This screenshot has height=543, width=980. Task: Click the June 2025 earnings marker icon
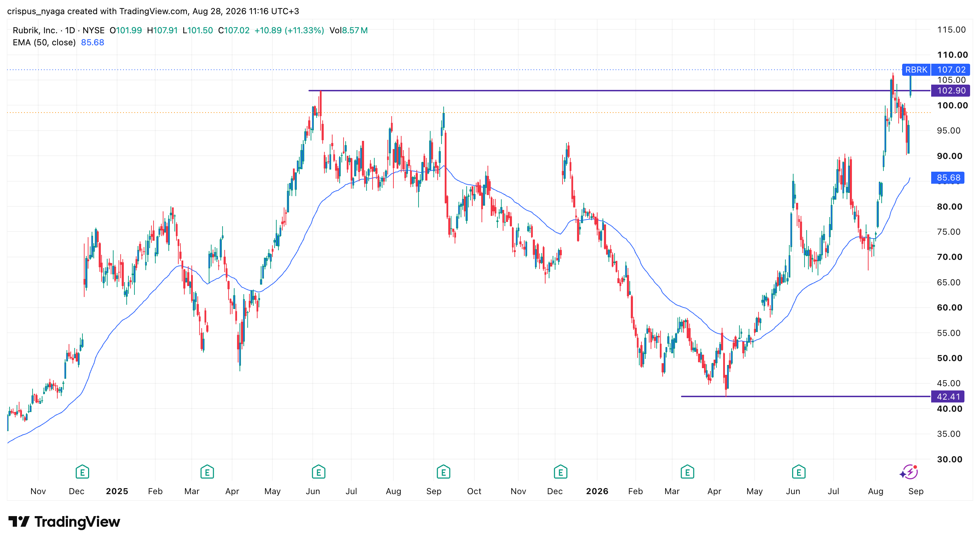pyautogui.click(x=318, y=472)
